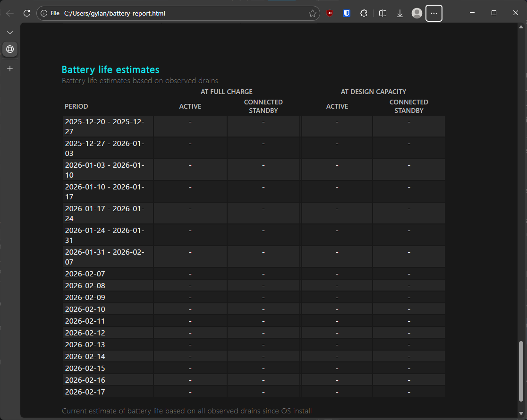Open the uBlock Origin extension
This screenshot has height=420, width=527.
[x=330, y=13]
